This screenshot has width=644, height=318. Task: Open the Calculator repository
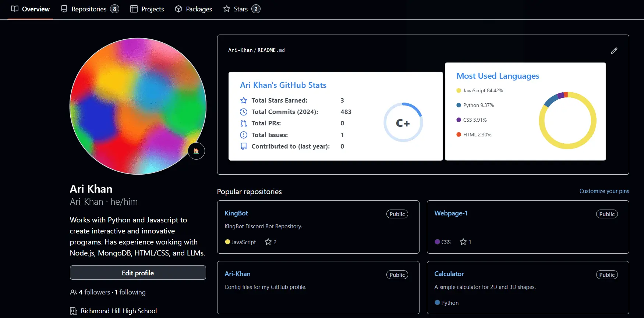coord(449,274)
